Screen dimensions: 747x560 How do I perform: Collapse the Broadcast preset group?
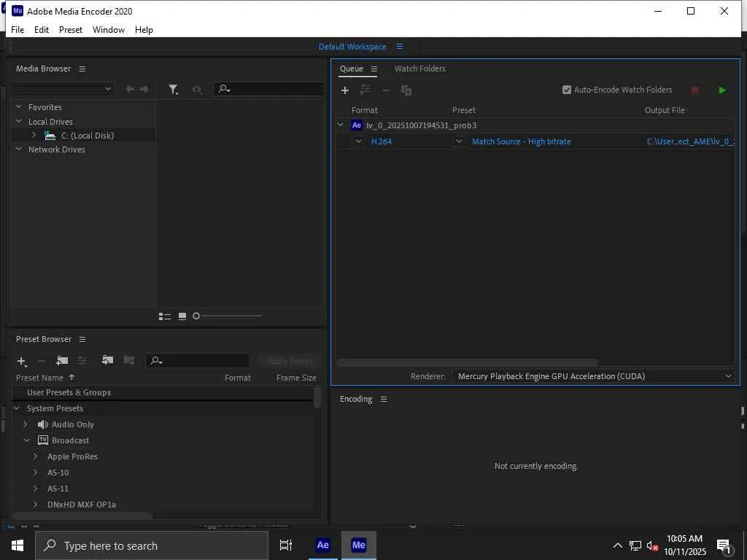tap(27, 440)
